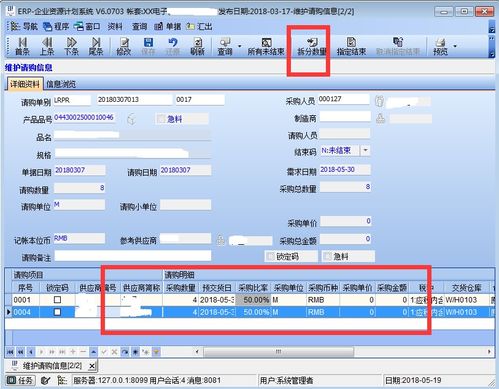Go to first record (首条)
499x389 pixels.
point(22,46)
